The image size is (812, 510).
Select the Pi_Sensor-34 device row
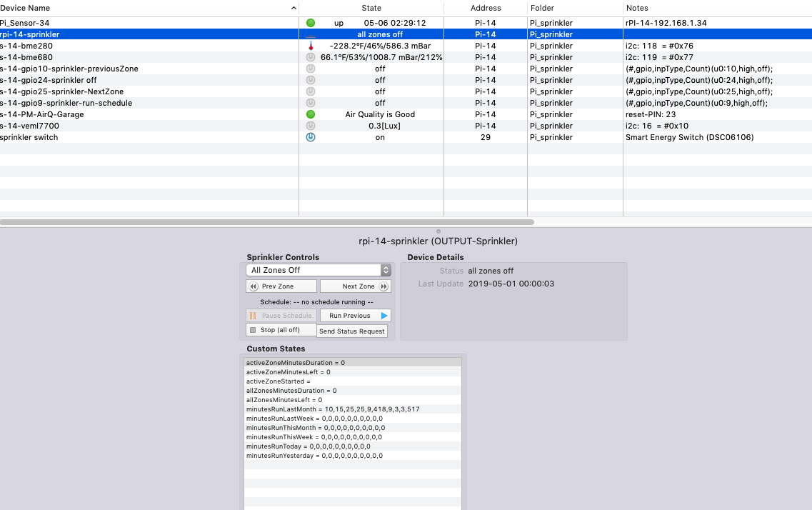[406, 23]
